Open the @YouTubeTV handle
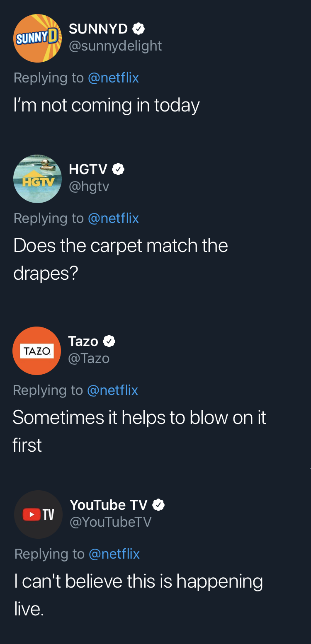The height and width of the screenshot is (644, 311). pyautogui.click(x=111, y=522)
